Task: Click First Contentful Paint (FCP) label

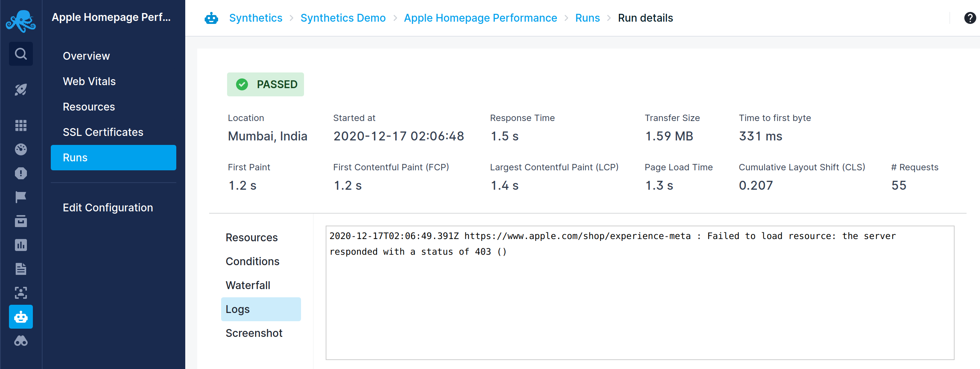Action: click(x=391, y=167)
